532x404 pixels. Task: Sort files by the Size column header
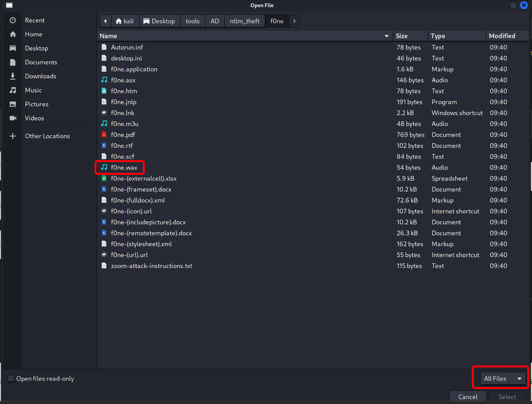(x=402, y=36)
